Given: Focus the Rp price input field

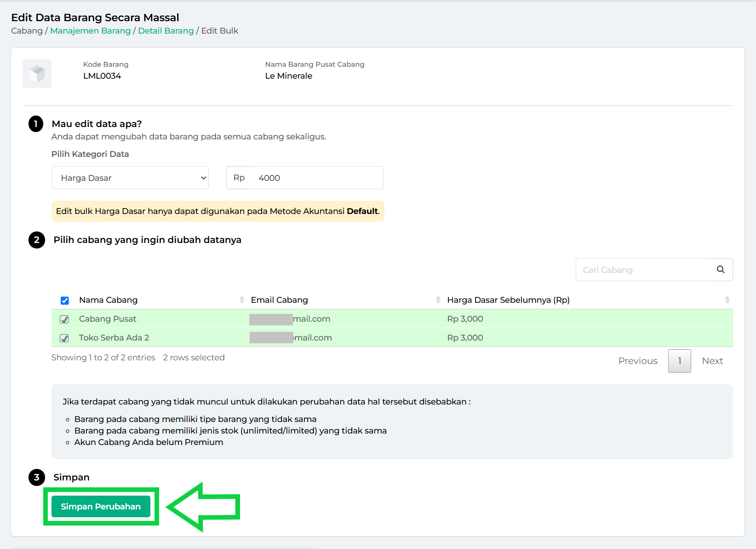Looking at the screenshot, I should tap(317, 178).
